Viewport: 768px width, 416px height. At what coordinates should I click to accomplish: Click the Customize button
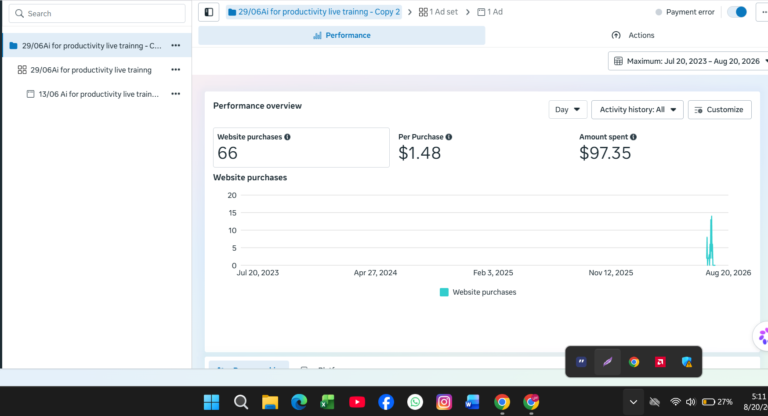pyautogui.click(x=720, y=110)
